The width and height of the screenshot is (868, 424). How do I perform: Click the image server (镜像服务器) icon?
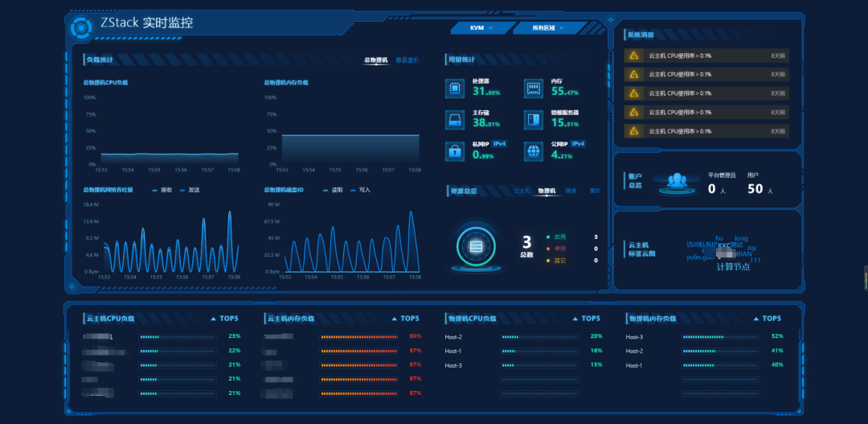tap(533, 119)
